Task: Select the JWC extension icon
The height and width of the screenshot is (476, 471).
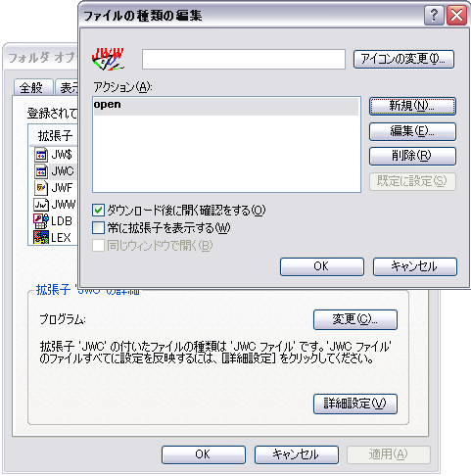Action: [x=41, y=171]
